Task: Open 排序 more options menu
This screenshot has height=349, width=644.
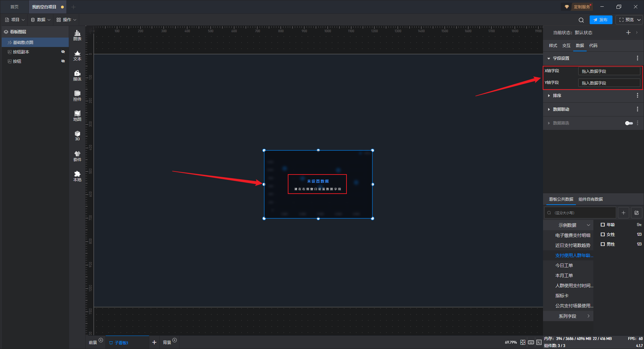Action: pos(637,96)
